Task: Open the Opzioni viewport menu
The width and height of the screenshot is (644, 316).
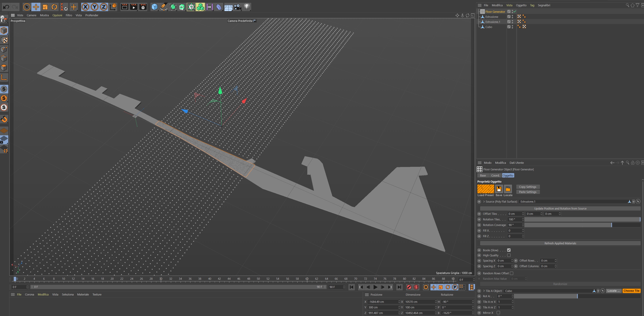Action: (57, 15)
